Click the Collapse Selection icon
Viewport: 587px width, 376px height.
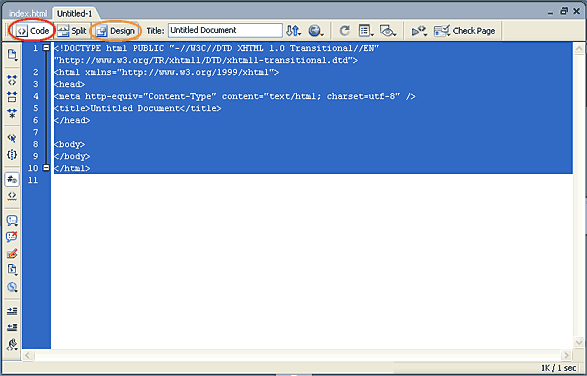tap(12, 96)
